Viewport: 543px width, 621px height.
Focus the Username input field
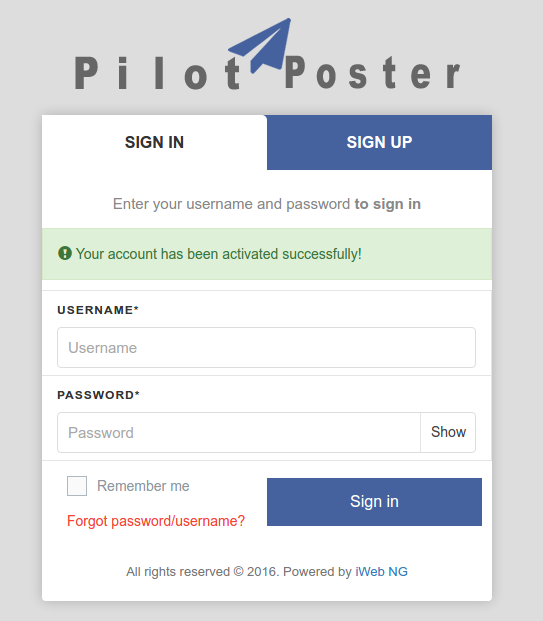tap(266, 347)
